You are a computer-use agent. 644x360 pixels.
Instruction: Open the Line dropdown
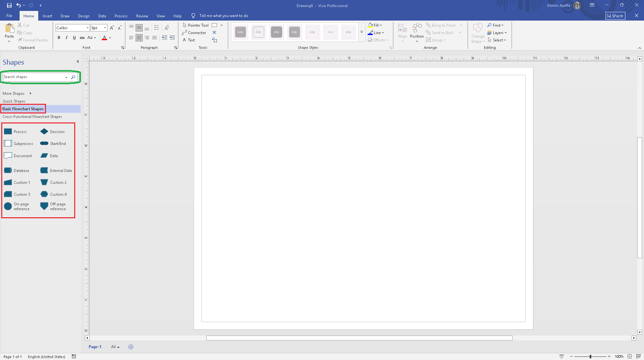[x=376, y=32]
